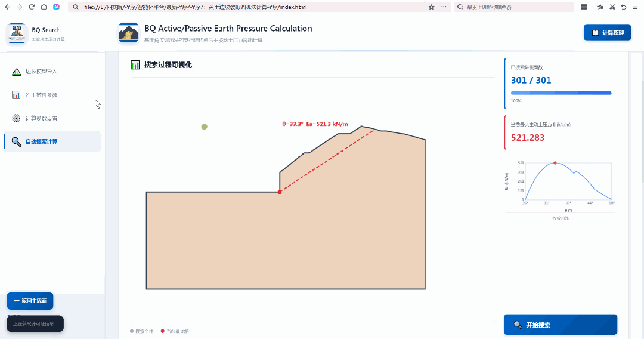This screenshot has width=644, height=339.
Task: Open the favorites star-list icon
Action: click(600, 7)
